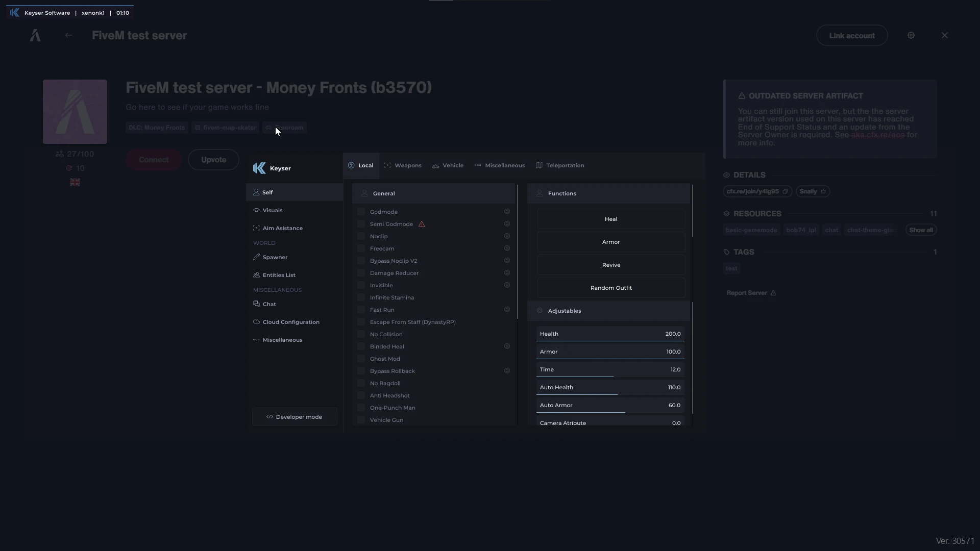This screenshot has width=980, height=551.
Task: Tick the No Collision checkbox
Action: 361,334
